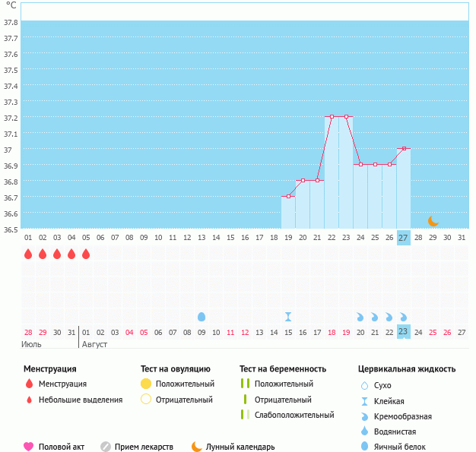Click the orange moon icon on the chart
The width and height of the screenshot is (476, 452).
[433, 221]
